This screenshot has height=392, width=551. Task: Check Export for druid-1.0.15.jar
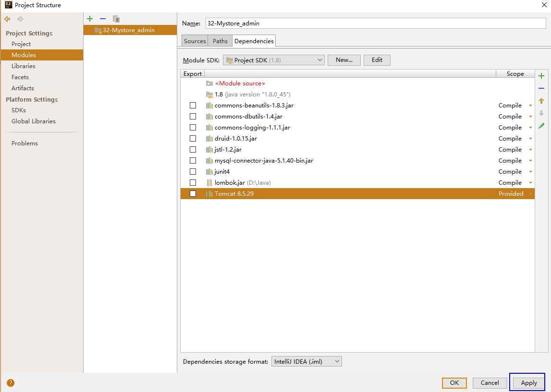[193, 139]
